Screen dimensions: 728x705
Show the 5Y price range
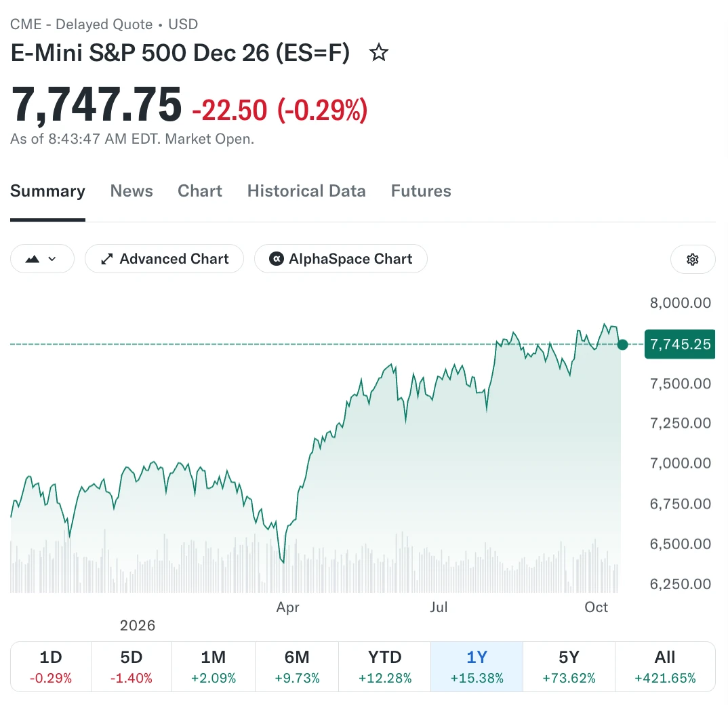[569, 666]
